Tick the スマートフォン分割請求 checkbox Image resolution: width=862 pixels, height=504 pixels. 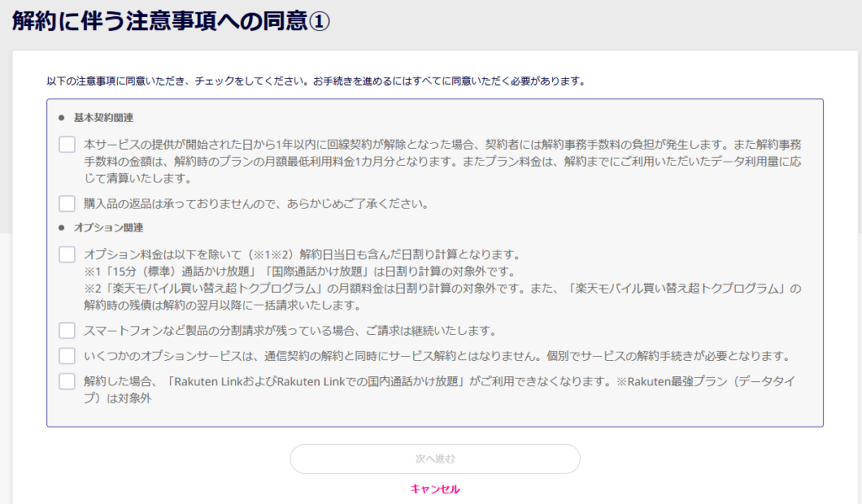click(67, 331)
